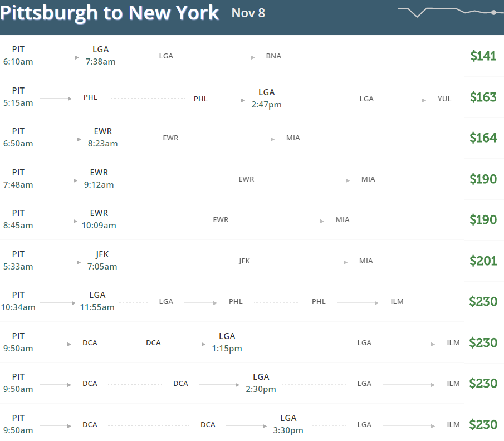Click the Pittsburgh to New York heading
This screenshot has height=441, width=504.
pos(109,13)
